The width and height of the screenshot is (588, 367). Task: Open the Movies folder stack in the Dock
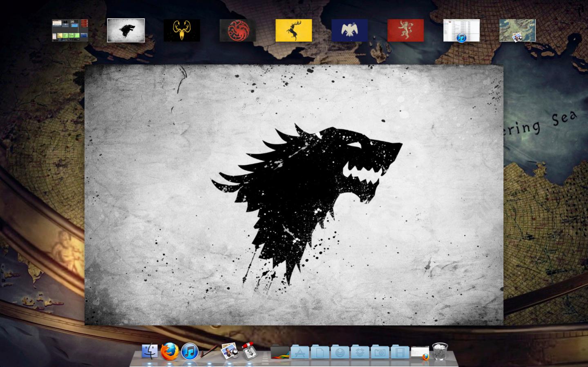(x=400, y=352)
